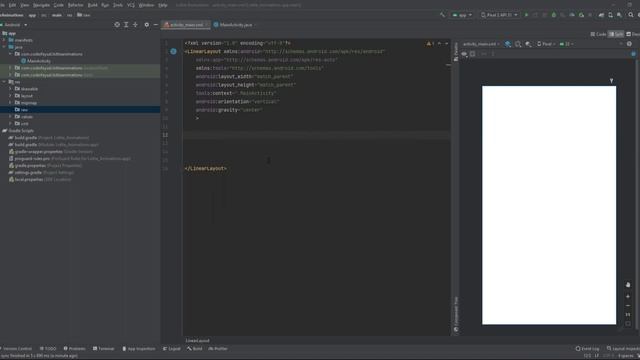This screenshot has width=640, height=360.
Task: Collapse the java folder
Action: click(x=4, y=47)
